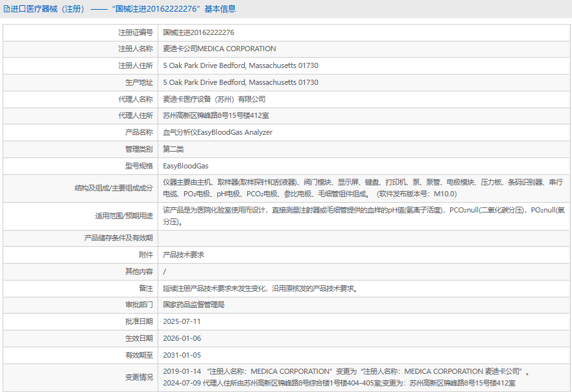Screen dimensions: 572x392
Task: Select product name "血气分析仪EasyBloodGas Analyzer"
Action: [x=218, y=132]
